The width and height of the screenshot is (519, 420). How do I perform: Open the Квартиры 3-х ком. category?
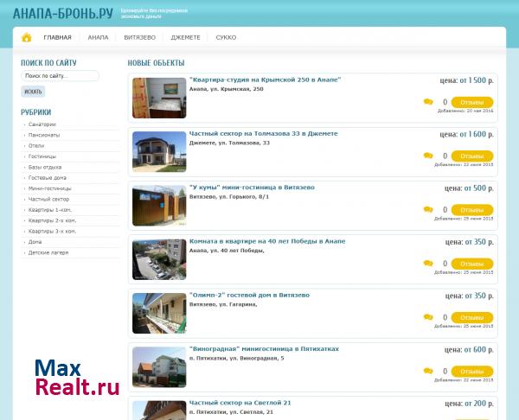click(x=52, y=231)
